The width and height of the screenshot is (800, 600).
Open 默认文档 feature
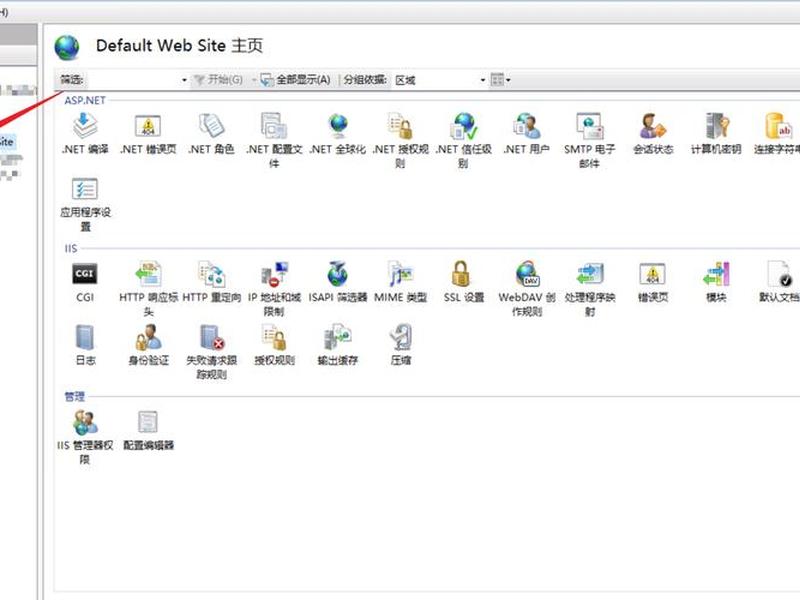(x=779, y=282)
